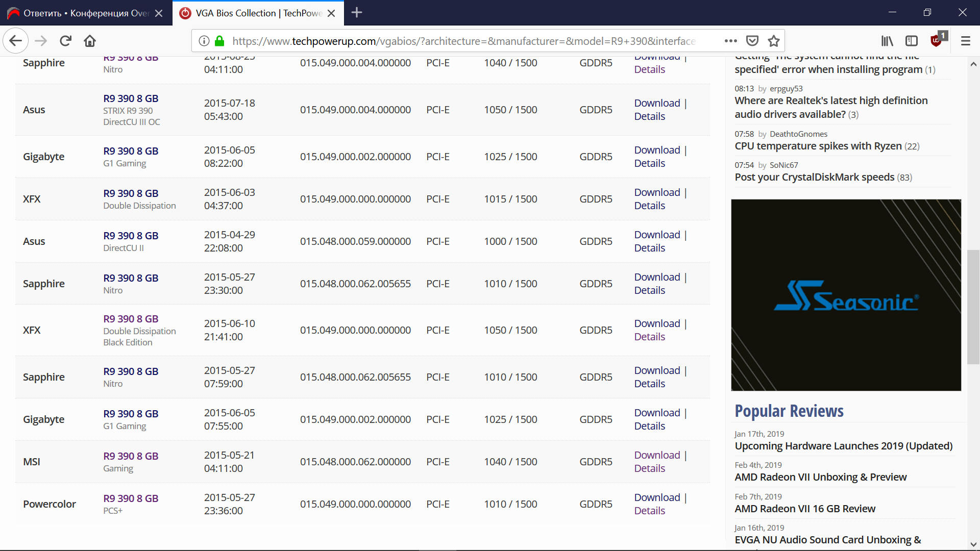Open the page actions three-dot menu
Screen dimensions: 980x551
click(x=730, y=41)
